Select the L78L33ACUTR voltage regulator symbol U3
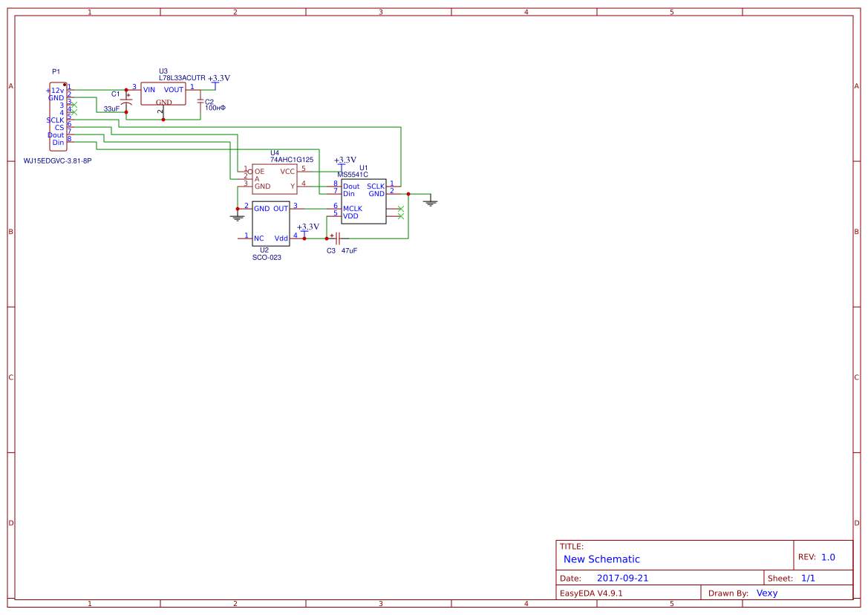The width and height of the screenshot is (868, 615). (x=163, y=93)
